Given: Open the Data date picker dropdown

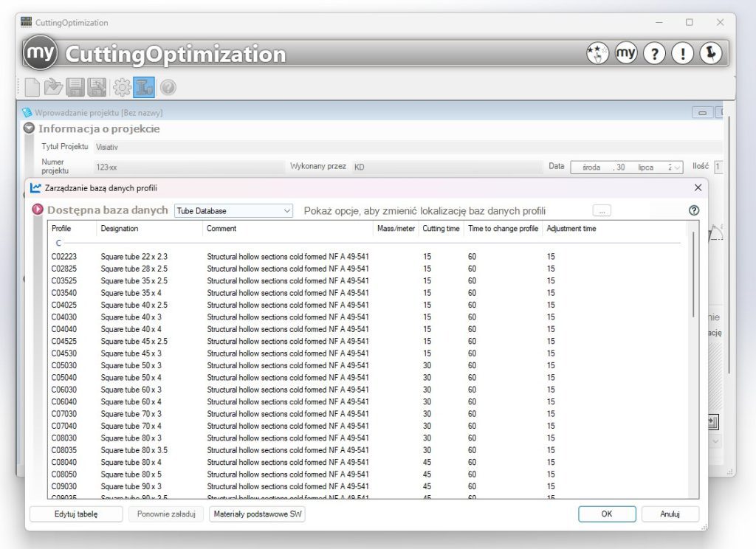Looking at the screenshot, I should click(677, 168).
